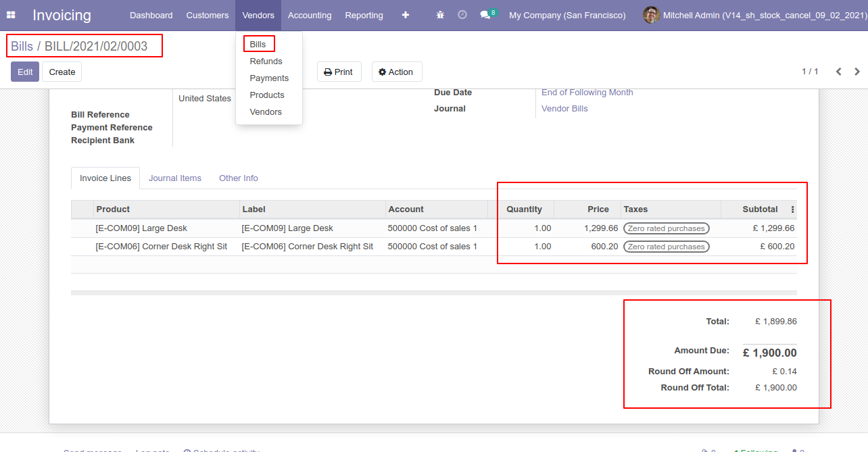Click 500000 Cost of sales account on Large Desk row
868x452 pixels.
pos(436,228)
